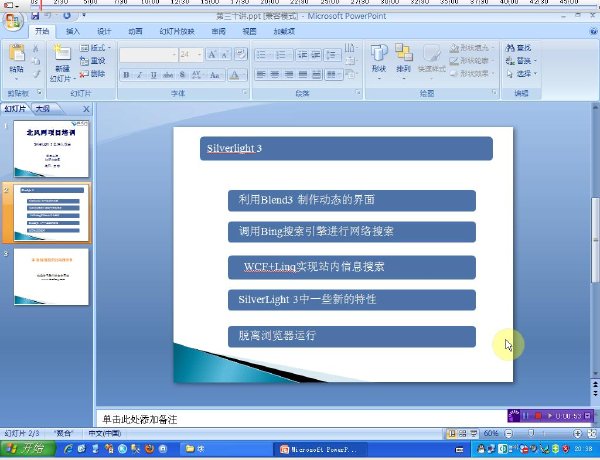600x460 pixels.
Task: Click the New Slide icon
Action: tap(62, 53)
